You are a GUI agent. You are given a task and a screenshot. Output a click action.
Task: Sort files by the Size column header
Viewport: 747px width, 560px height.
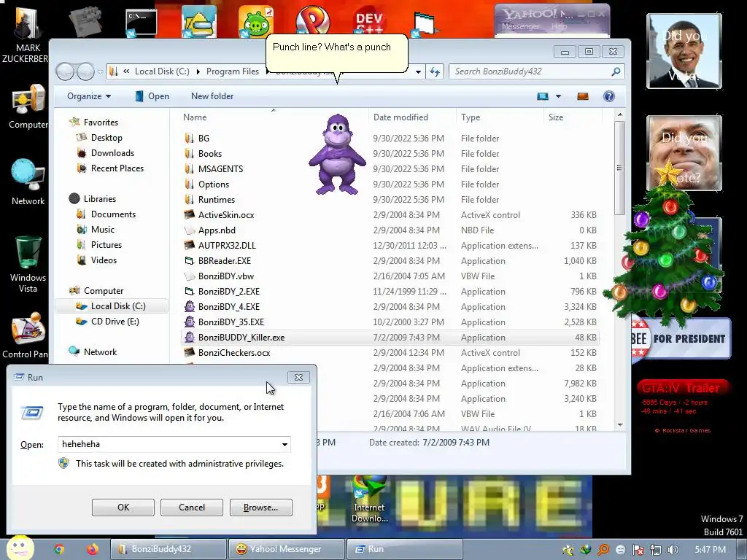pos(573,117)
